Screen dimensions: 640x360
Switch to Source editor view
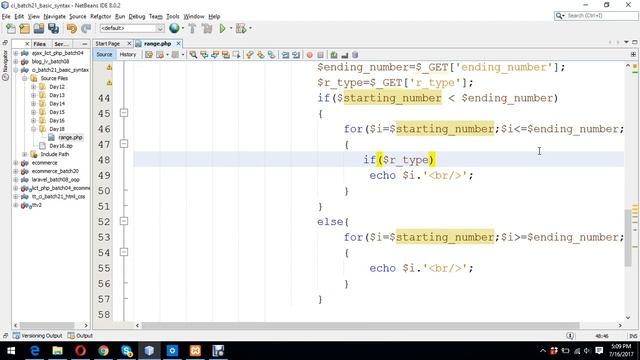(x=104, y=54)
